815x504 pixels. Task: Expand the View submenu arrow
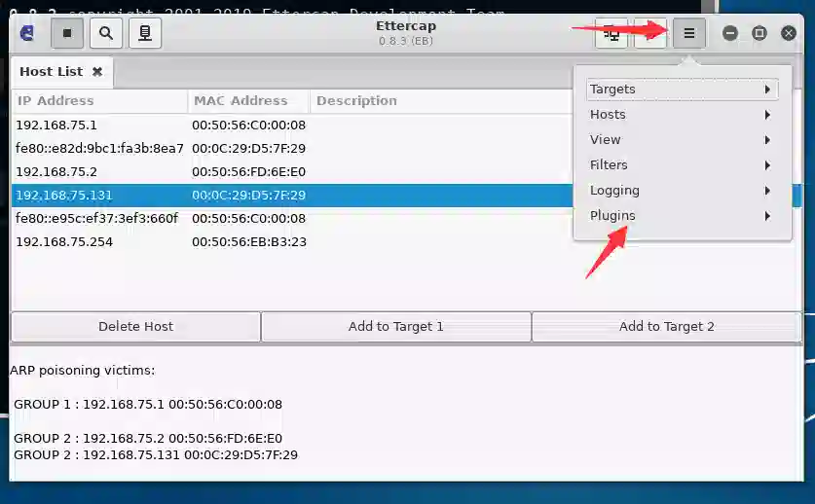coord(767,140)
